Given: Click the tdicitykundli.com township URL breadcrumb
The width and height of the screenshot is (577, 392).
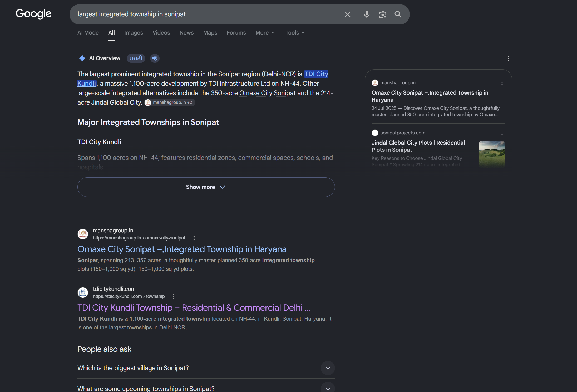Looking at the screenshot, I should tap(129, 296).
